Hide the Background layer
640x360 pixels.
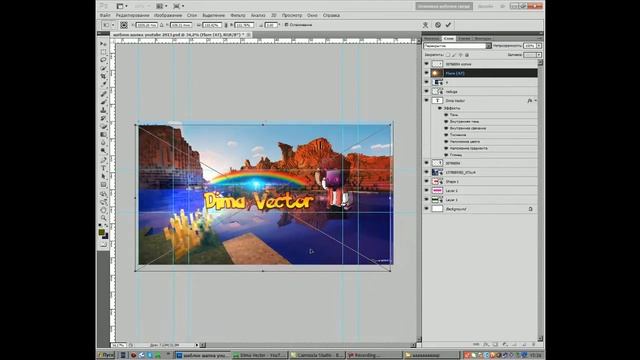427,209
